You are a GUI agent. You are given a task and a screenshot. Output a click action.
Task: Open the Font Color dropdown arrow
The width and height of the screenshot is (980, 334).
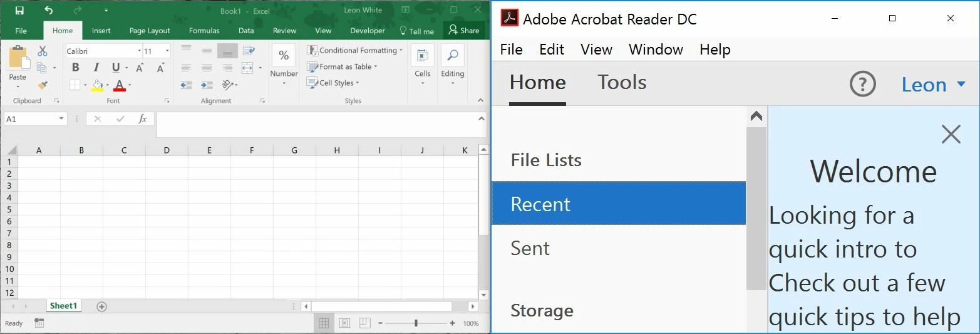(130, 85)
